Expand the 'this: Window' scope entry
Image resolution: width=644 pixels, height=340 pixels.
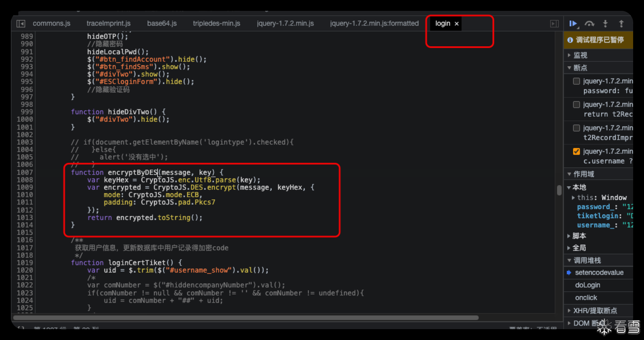(x=573, y=197)
